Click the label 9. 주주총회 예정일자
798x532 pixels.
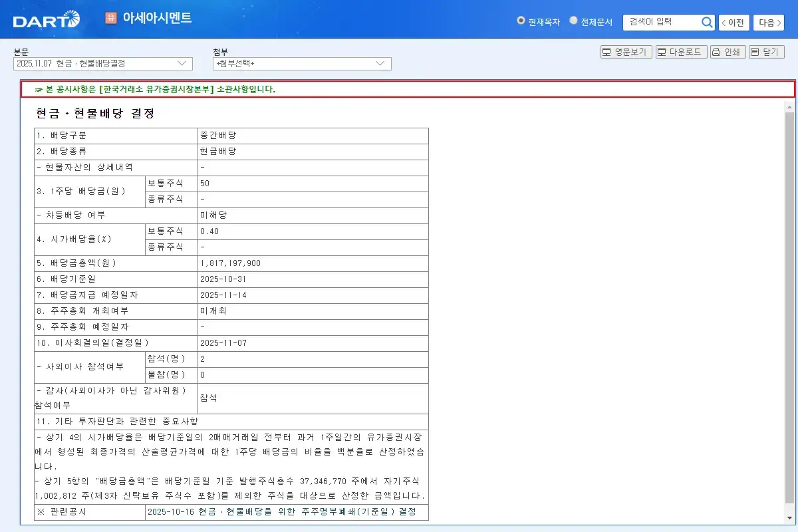[x=82, y=327]
